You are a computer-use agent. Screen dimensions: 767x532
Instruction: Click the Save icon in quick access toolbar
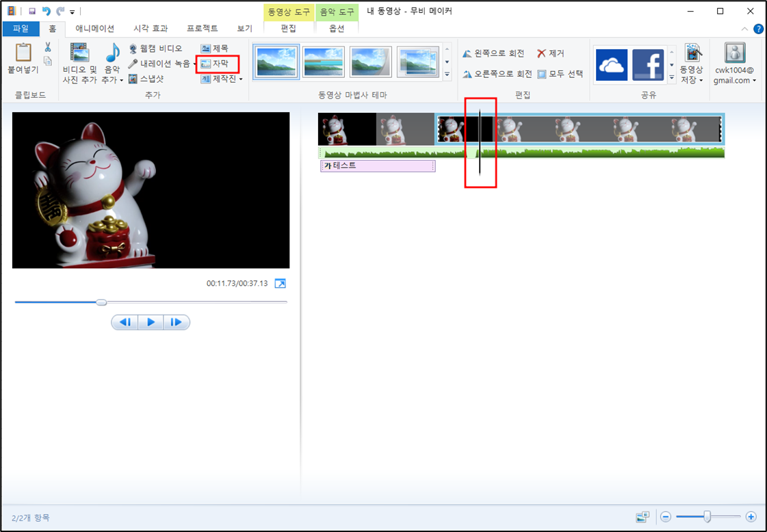click(x=32, y=11)
